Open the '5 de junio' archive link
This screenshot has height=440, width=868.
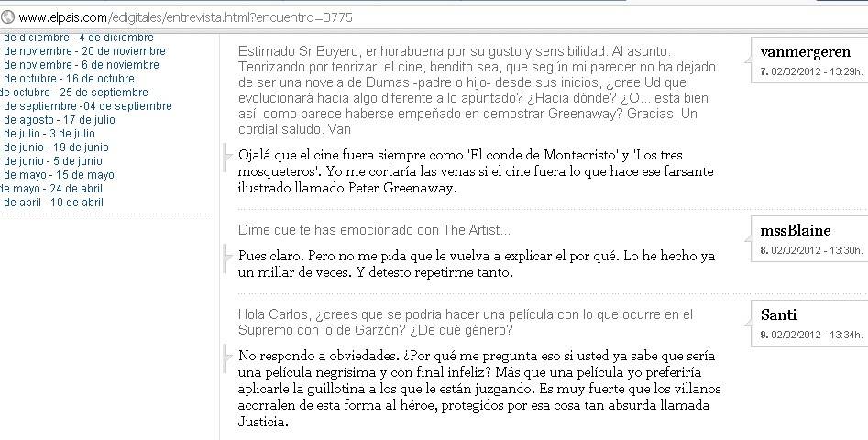pyautogui.click(x=53, y=161)
